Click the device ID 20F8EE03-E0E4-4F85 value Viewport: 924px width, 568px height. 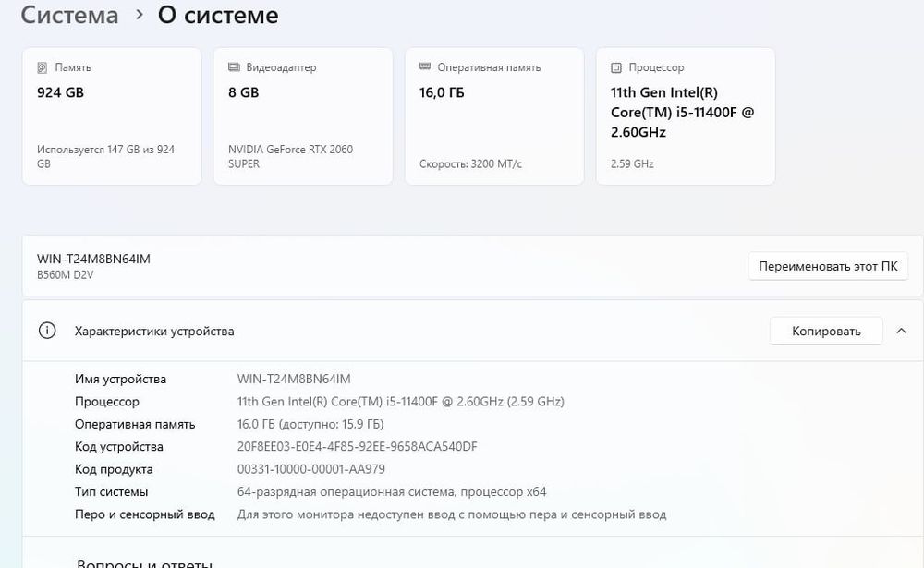coord(357,447)
